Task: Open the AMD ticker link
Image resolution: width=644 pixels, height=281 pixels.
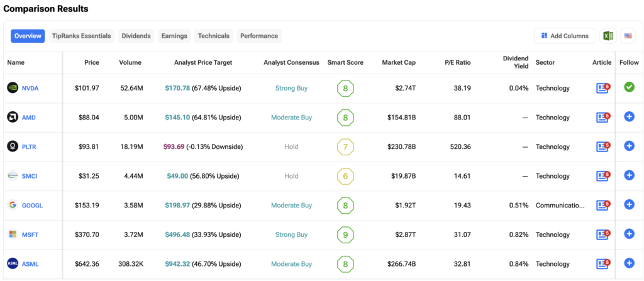Action: pyautogui.click(x=29, y=118)
